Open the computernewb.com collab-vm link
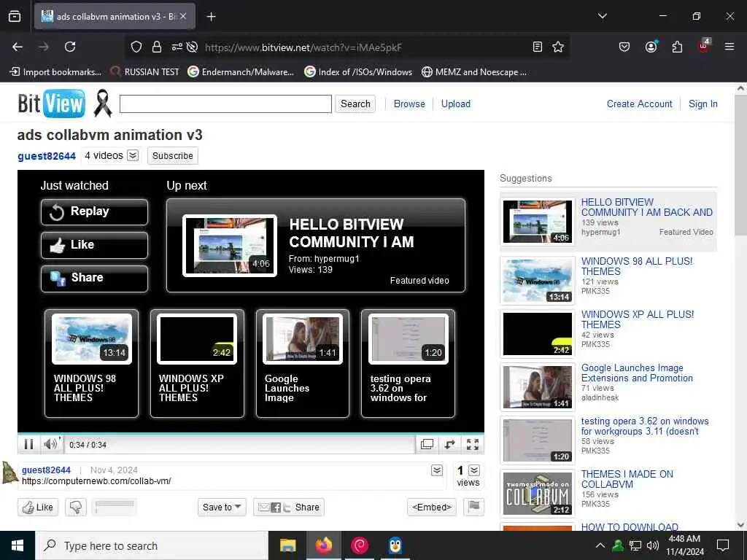Viewport: 747px width, 560px height. (x=96, y=481)
